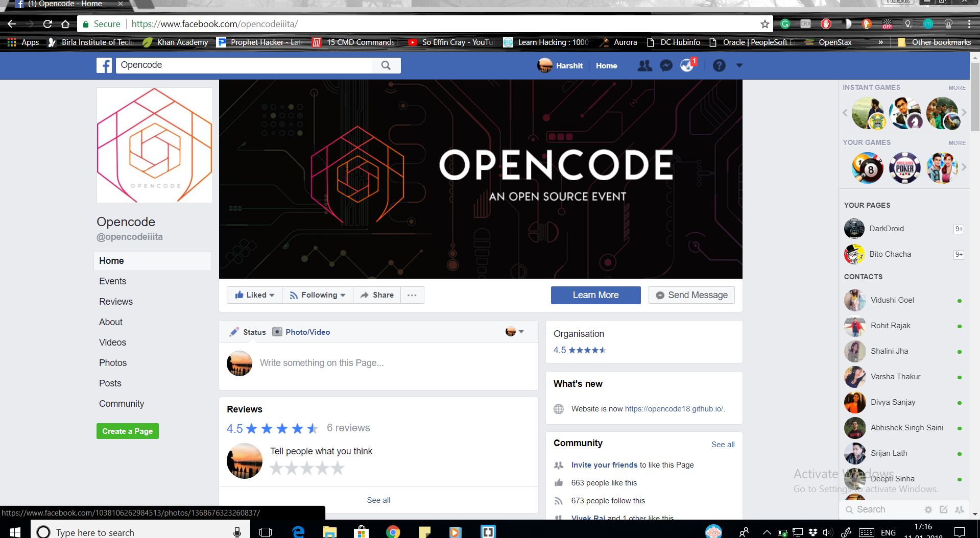This screenshot has width=980, height=538.
Task: Open the Events section of the page
Action: [112, 281]
